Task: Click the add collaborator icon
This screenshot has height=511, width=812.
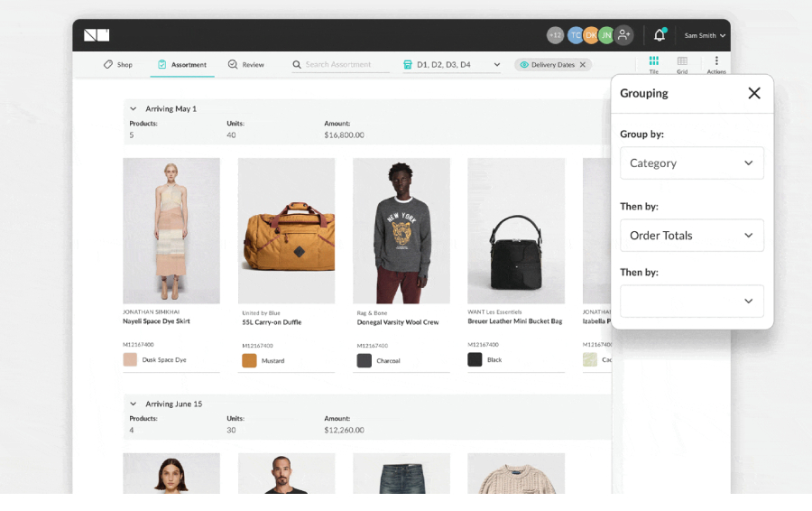Action: click(623, 35)
